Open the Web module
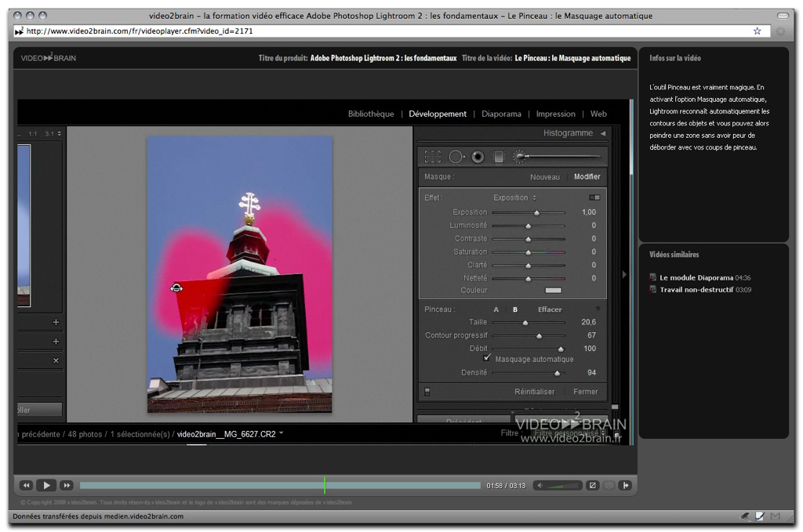 [598, 114]
